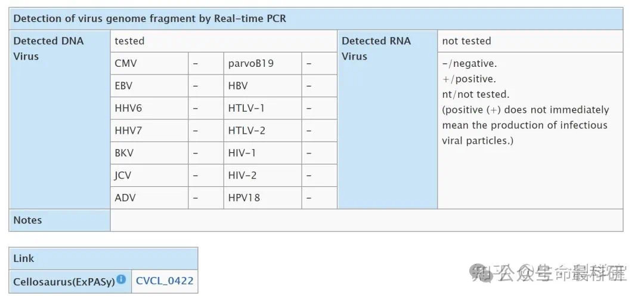The width and height of the screenshot is (644, 299).
Task: Click the Cellosaurus(ExPASy) label cell
Action: pos(70,281)
